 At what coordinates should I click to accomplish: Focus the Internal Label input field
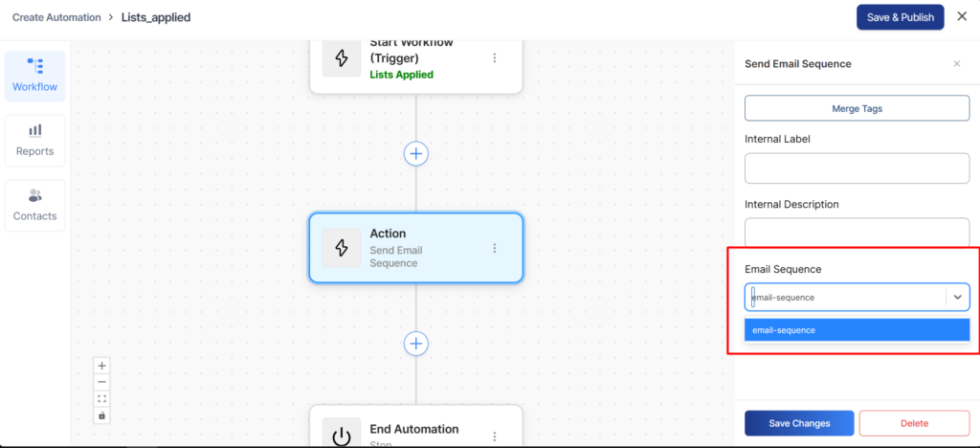coord(857,168)
